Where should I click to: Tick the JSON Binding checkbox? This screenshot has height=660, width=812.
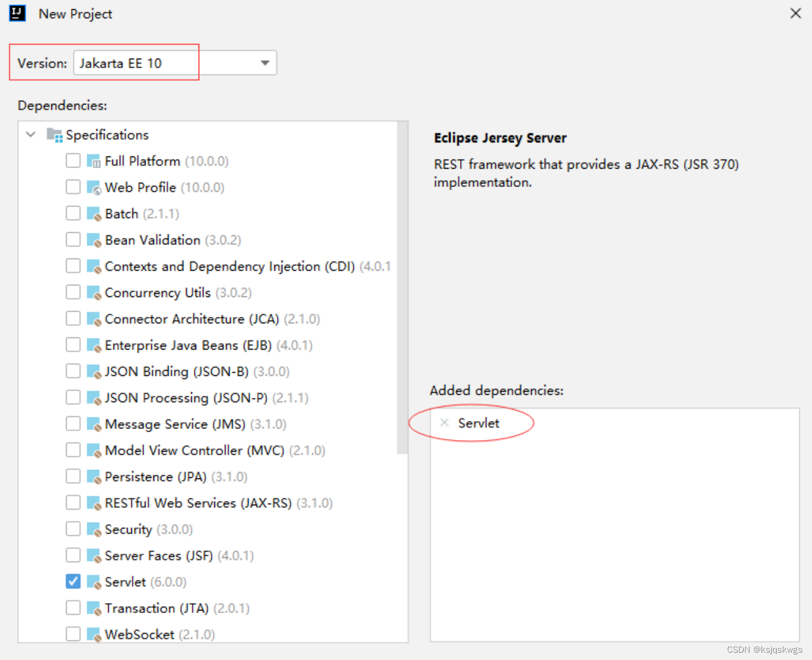click(x=73, y=371)
